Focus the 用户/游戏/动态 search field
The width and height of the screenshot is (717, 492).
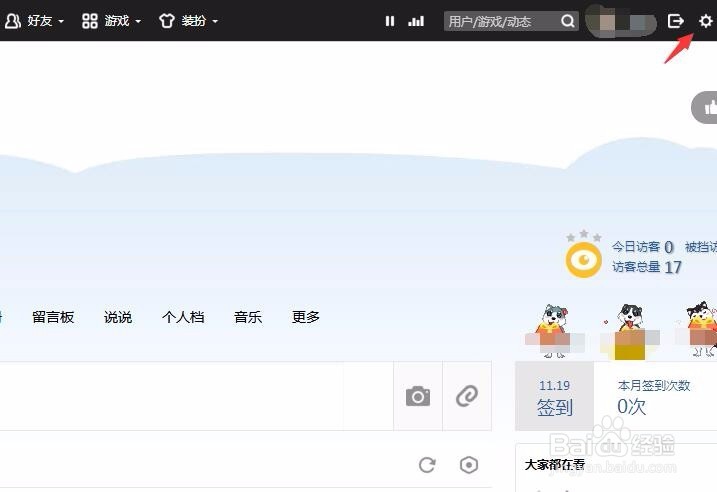(502, 21)
